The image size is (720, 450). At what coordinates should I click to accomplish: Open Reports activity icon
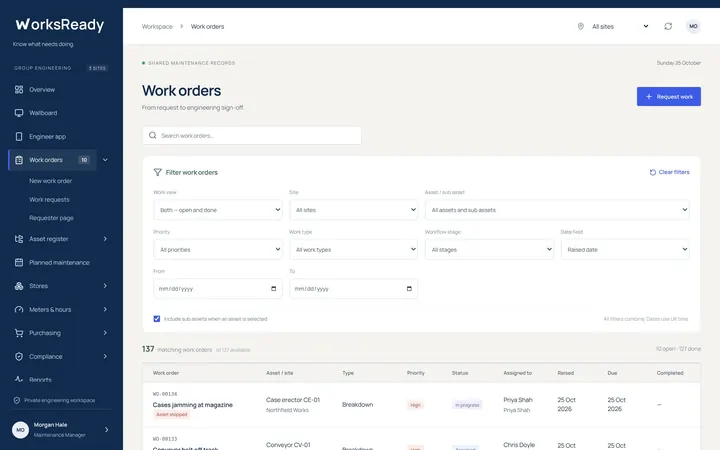[19, 379]
